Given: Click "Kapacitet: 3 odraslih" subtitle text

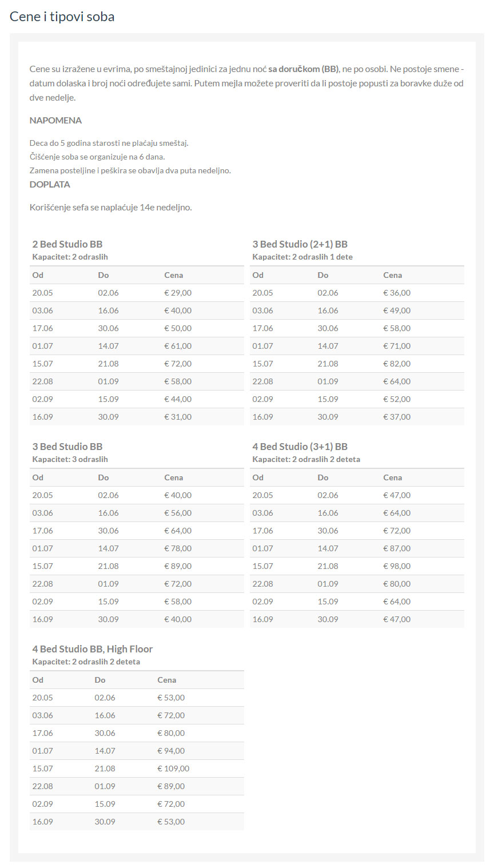Looking at the screenshot, I should tap(70, 459).
